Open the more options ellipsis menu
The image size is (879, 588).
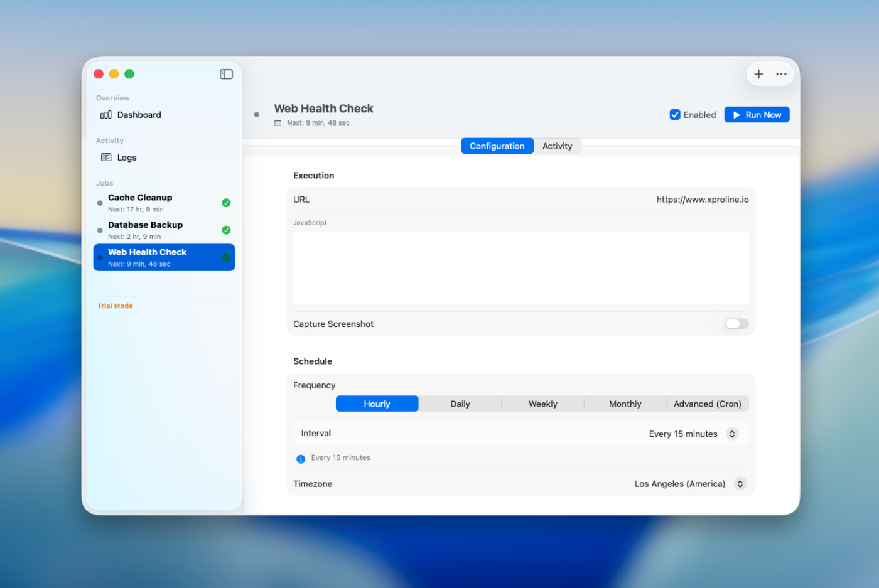781,74
